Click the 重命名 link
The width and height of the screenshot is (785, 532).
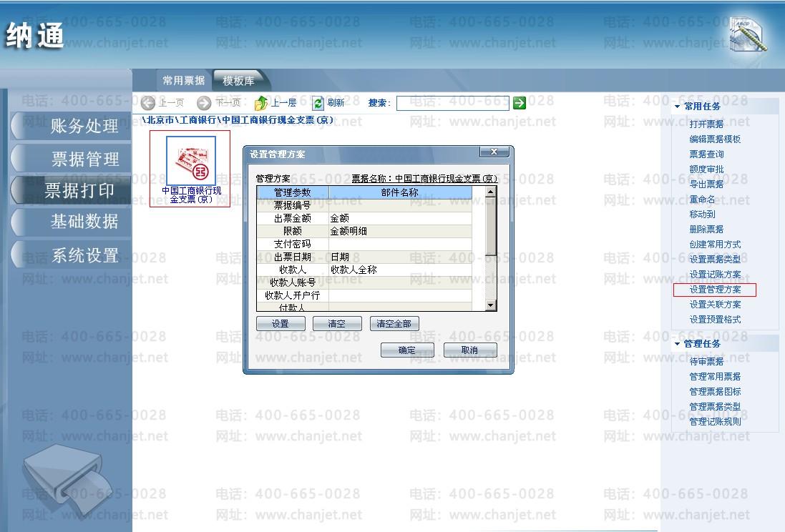pos(702,199)
